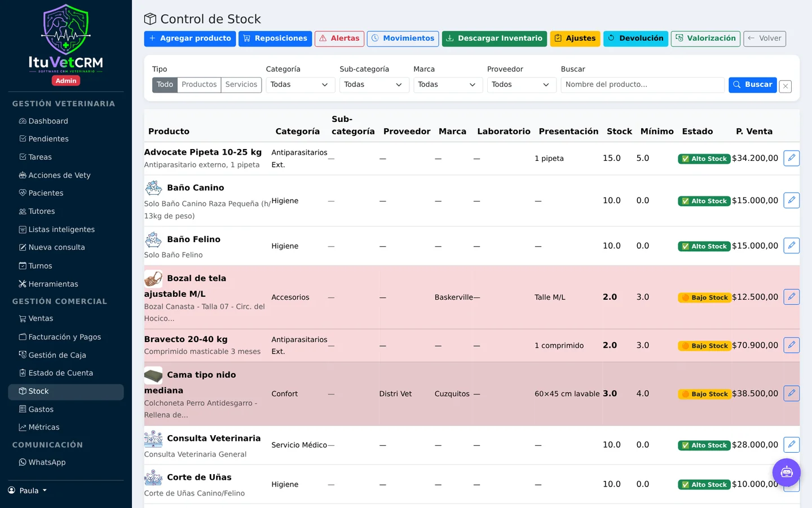This screenshot has width=812, height=508.
Task: Edit the Consulta Veterinaria row
Action: click(791, 445)
